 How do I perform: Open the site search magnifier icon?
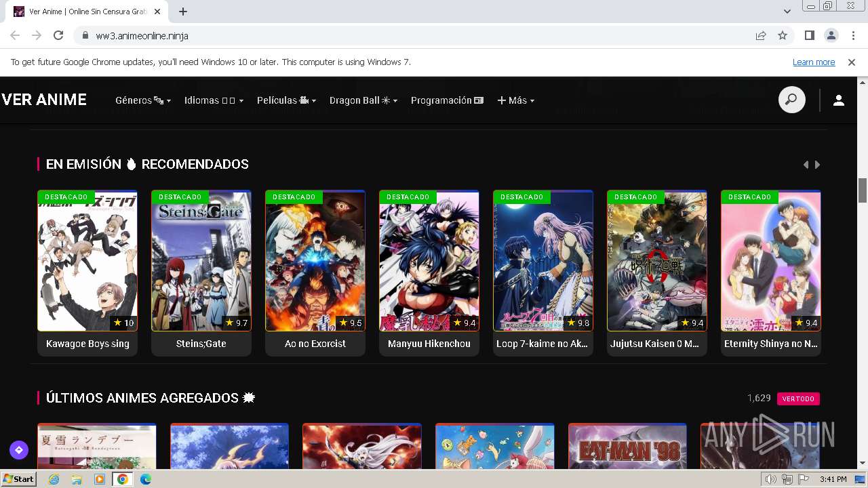pos(791,100)
